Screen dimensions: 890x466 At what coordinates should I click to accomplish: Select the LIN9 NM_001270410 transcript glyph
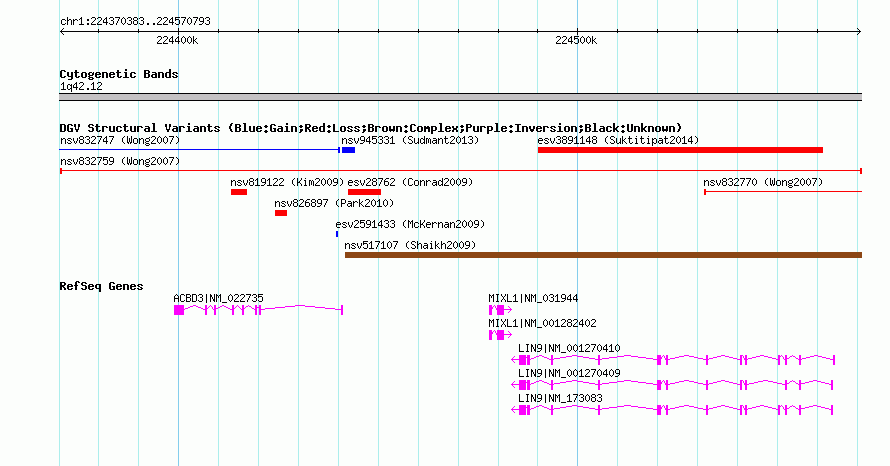tap(673, 360)
